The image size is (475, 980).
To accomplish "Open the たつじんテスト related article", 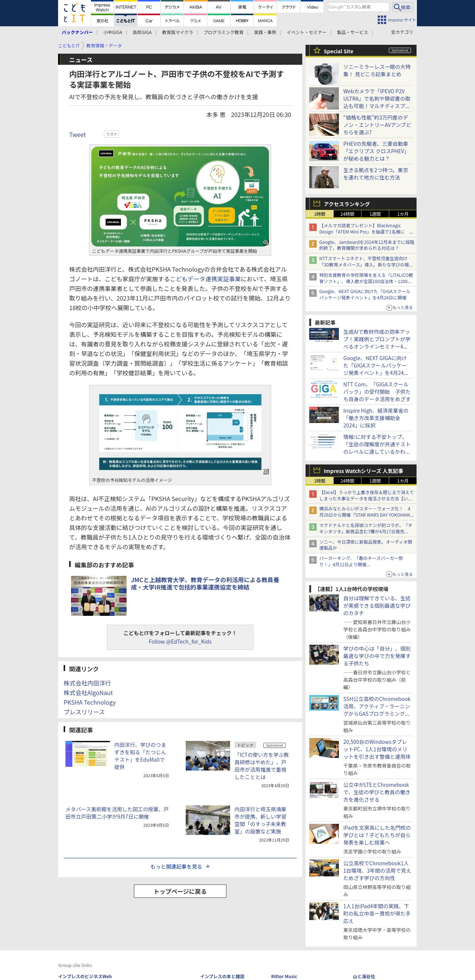I will [140, 756].
